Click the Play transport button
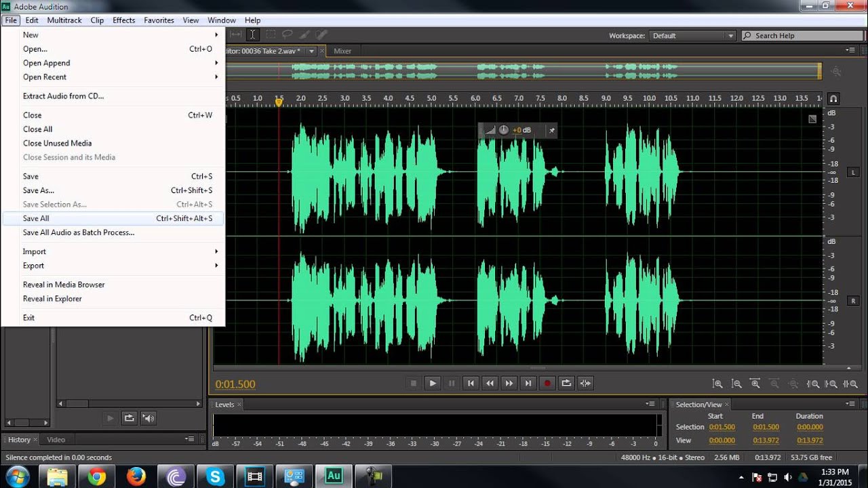This screenshot has height=488, width=868. 433,383
